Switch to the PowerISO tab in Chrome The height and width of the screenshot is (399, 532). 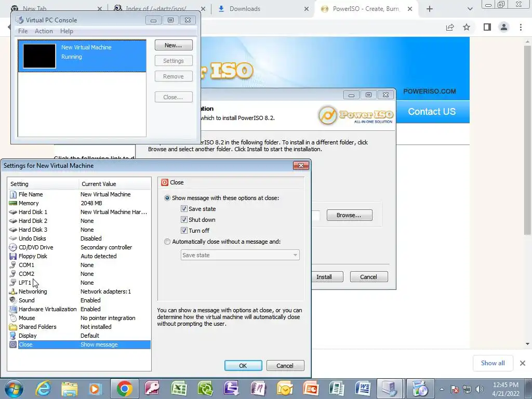click(366, 9)
